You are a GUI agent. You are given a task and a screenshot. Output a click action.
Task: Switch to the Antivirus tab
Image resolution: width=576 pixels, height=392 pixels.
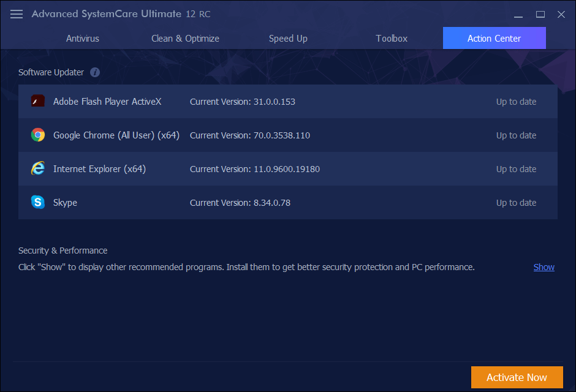point(83,38)
